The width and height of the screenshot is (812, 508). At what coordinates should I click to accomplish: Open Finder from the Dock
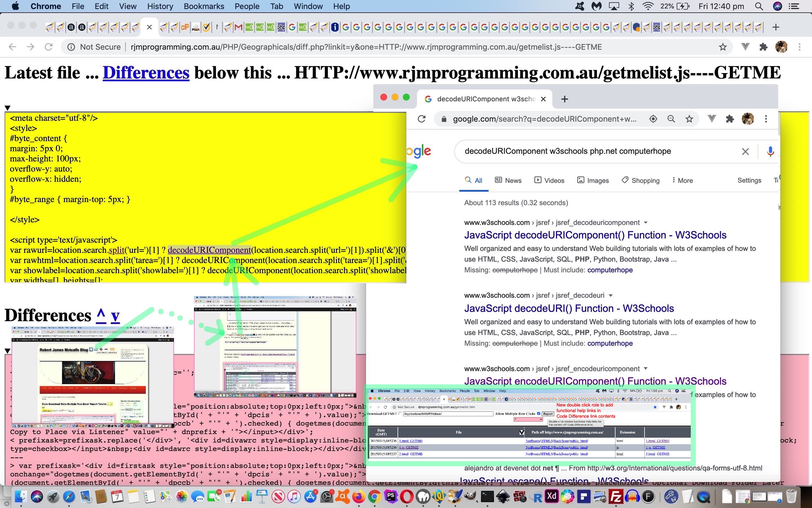pyautogui.click(x=21, y=496)
